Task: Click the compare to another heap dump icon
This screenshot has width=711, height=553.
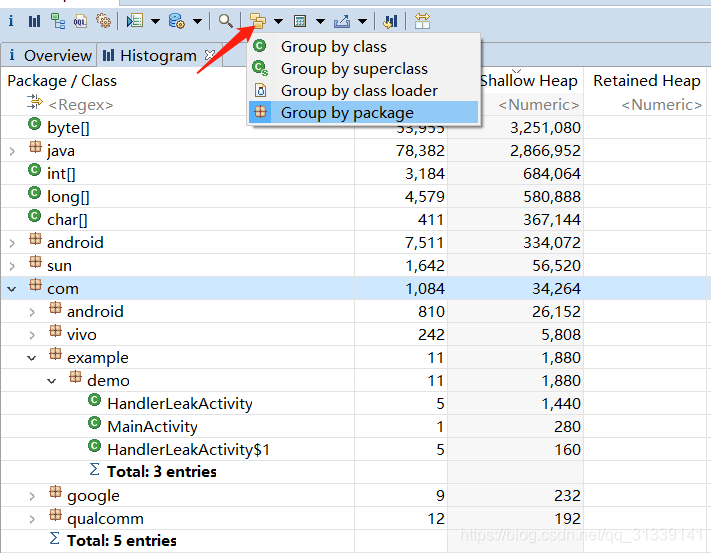Action: point(390,21)
